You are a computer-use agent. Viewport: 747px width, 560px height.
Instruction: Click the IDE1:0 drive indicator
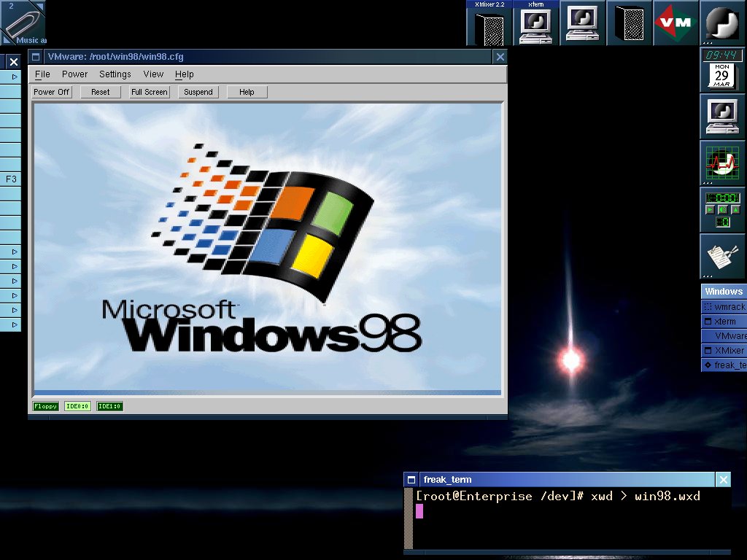110,406
